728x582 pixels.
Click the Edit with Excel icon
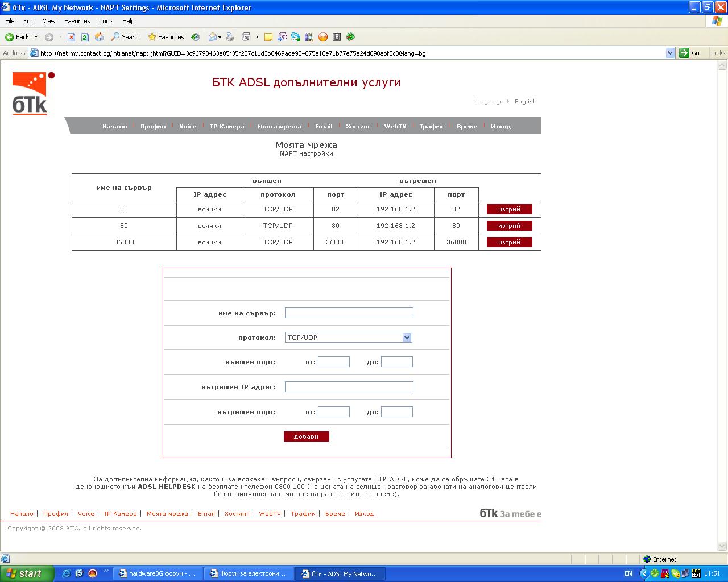pyautogui.click(x=246, y=37)
